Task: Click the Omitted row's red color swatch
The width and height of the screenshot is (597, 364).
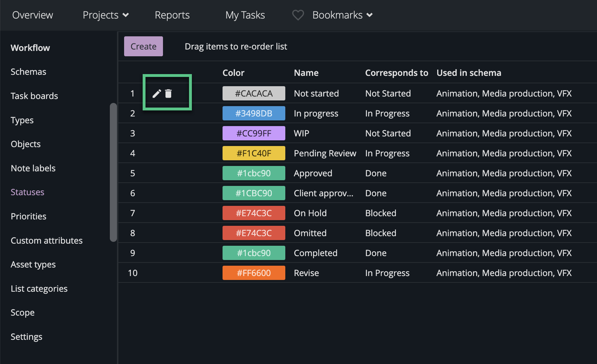Action: pos(254,233)
